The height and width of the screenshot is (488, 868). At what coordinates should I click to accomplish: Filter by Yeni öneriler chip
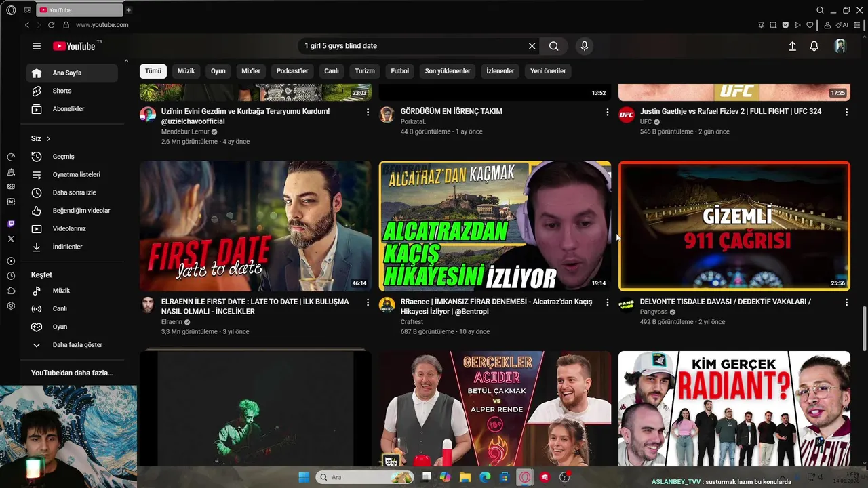[x=548, y=71]
